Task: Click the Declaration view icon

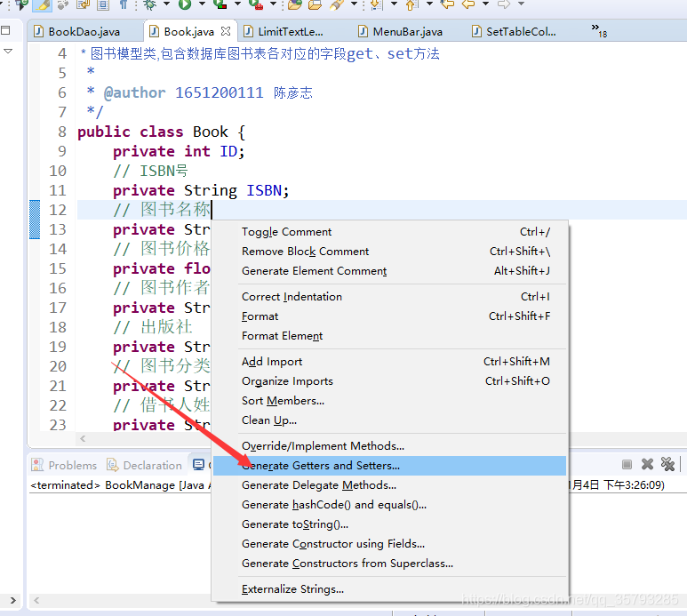Action: tap(113, 465)
